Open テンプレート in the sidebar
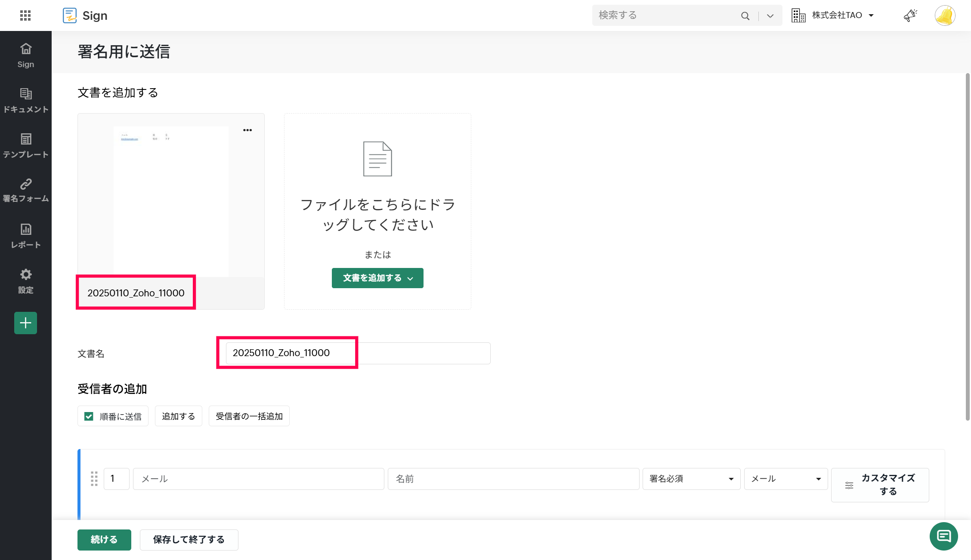971x560 pixels. [x=25, y=146]
